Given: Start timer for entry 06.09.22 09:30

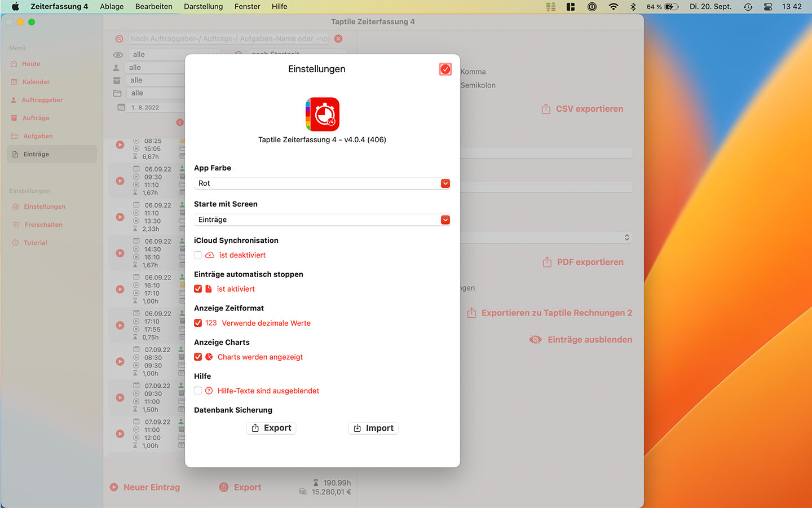Looking at the screenshot, I should pyautogui.click(x=120, y=181).
